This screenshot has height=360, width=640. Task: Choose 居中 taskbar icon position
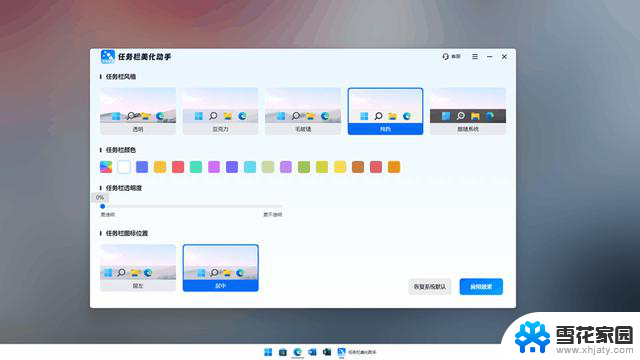[x=220, y=268]
